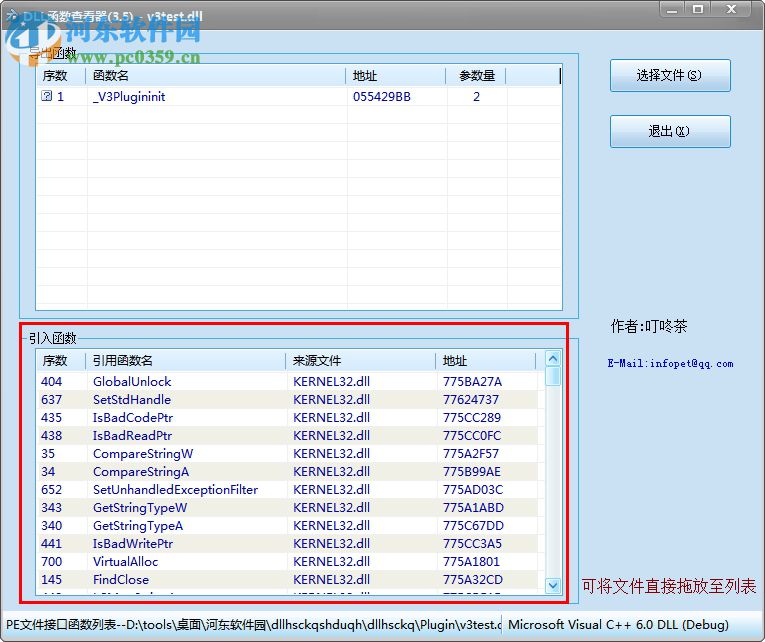Open the E-Mail:infopet@qq.com link
Image resolution: width=765 pixels, height=642 pixels.
click(670, 363)
